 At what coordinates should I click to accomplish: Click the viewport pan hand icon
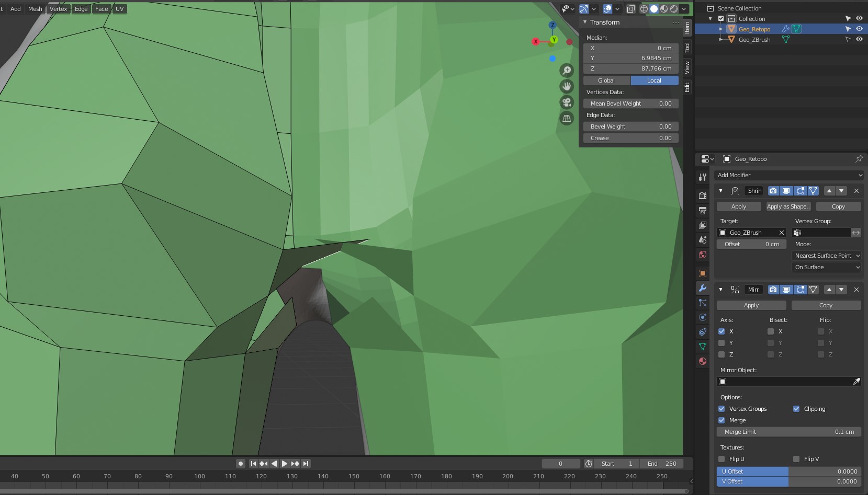click(x=567, y=86)
